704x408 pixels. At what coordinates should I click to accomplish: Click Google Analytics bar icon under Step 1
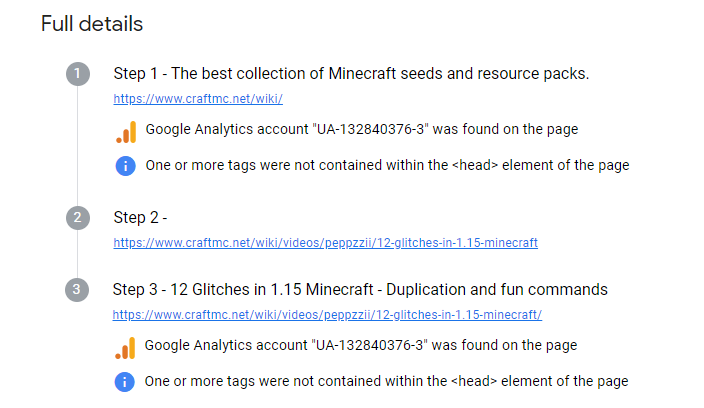126,132
